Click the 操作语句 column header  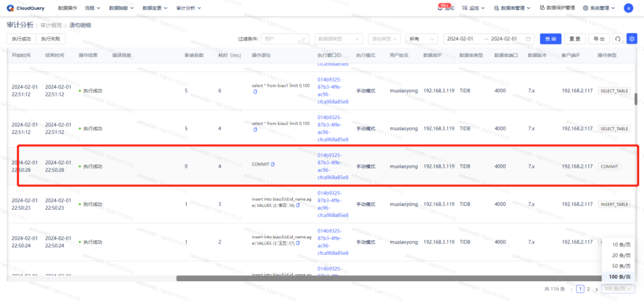pos(261,55)
